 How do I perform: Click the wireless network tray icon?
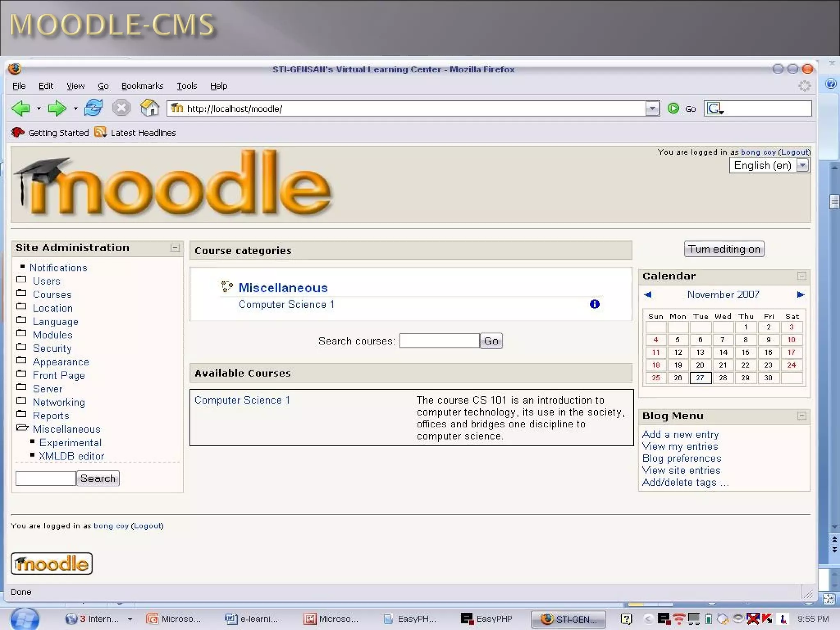pyautogui.click(x=679, y=619)
